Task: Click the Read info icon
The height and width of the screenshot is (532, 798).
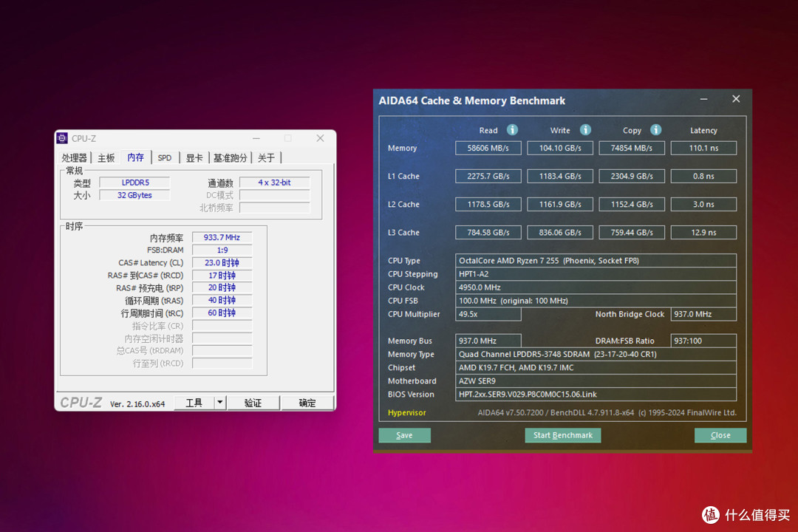Action: click(512, 130)
